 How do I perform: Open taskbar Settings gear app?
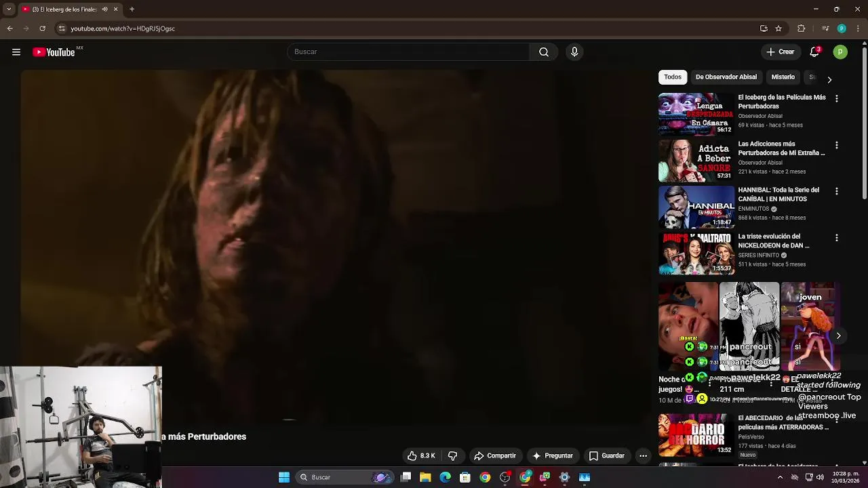click(x=564, y=477)
